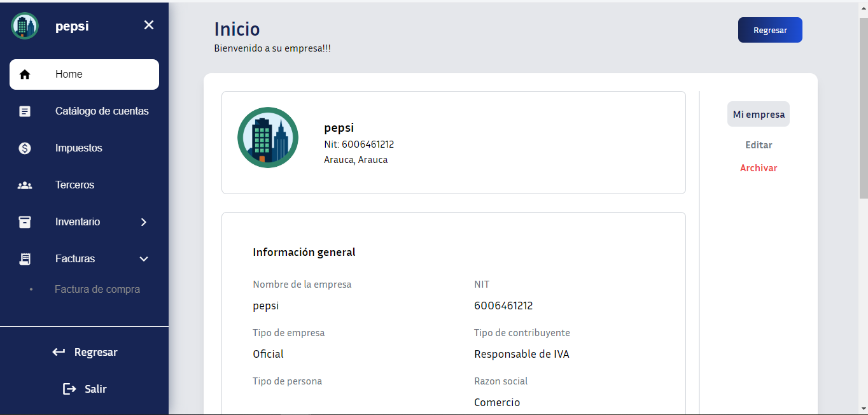Screen dimensions: 868x415
Task: Expand the Inventario submenu chevron
Action: click(144, 222)
